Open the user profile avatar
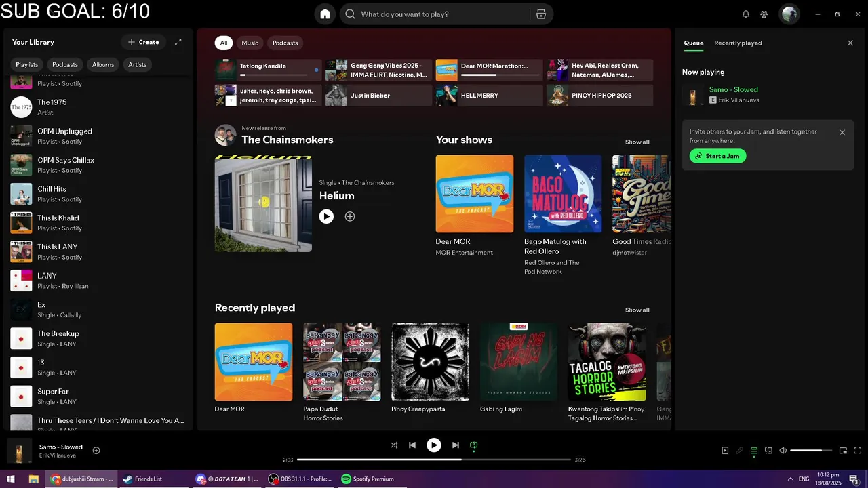This screenshot has width=868, height=488. 789,14
